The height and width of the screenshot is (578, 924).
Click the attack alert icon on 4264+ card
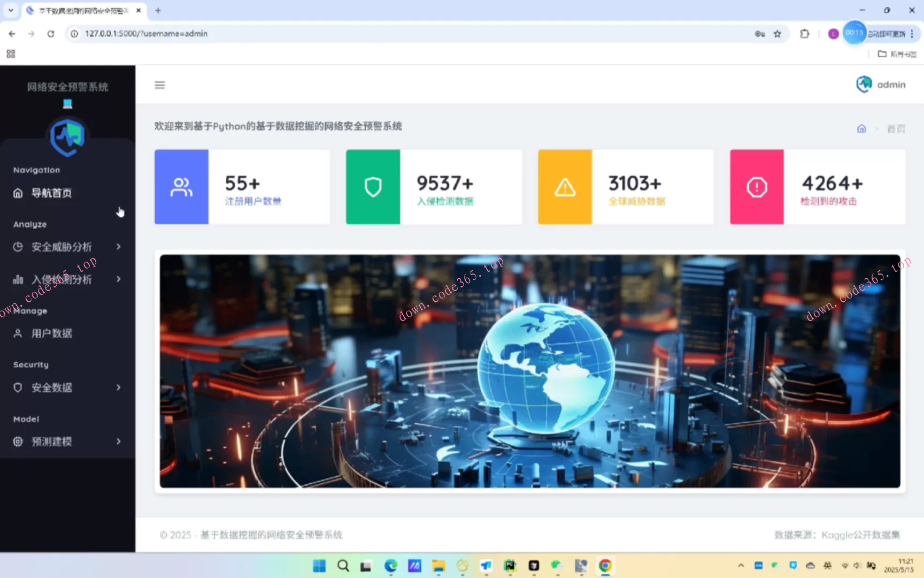(756, 186)
